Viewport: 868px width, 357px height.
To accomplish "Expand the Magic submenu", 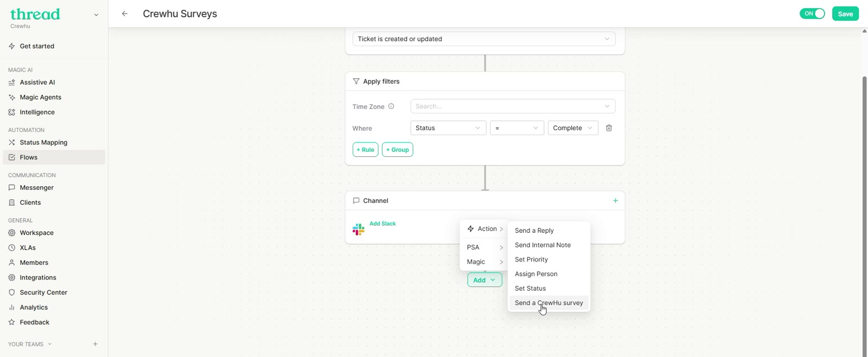I will click(484, 262).
